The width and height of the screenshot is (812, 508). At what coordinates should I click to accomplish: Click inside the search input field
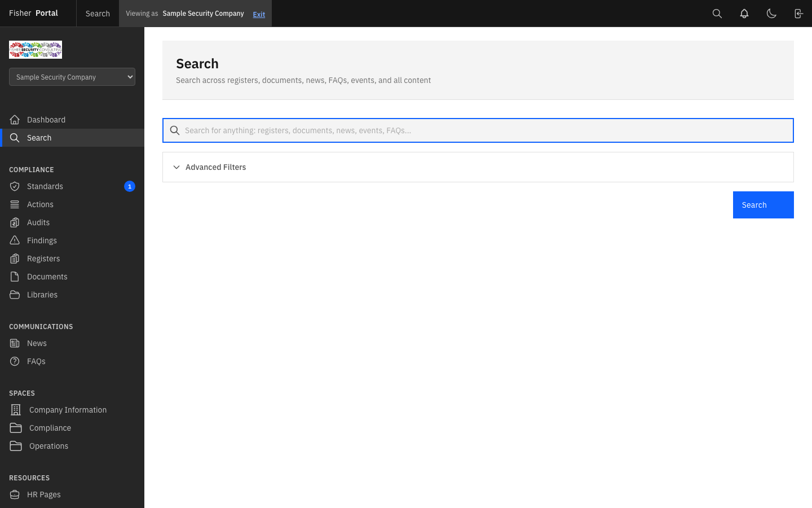478,130
